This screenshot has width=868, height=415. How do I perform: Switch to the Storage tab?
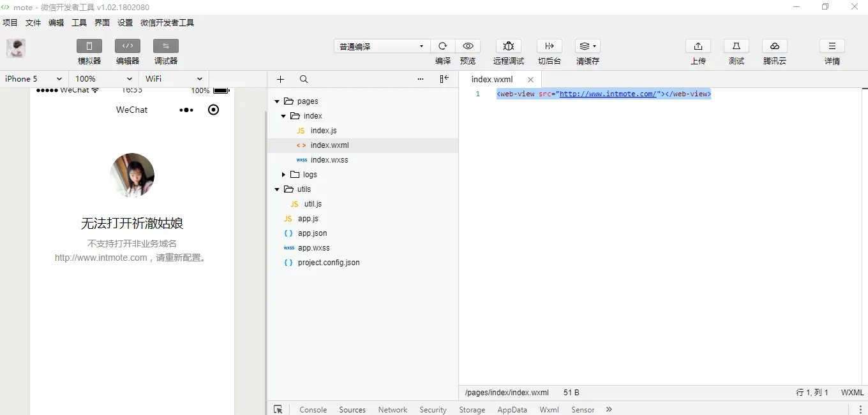pos(472,409)
